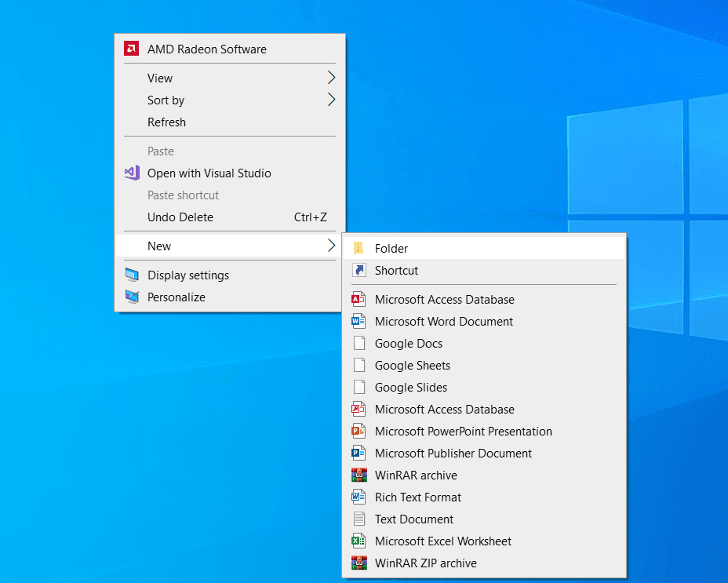This screenshot has height=583, width=728.
Task: Click the WinRAR archive icon
Action: (x=359, y=475)
